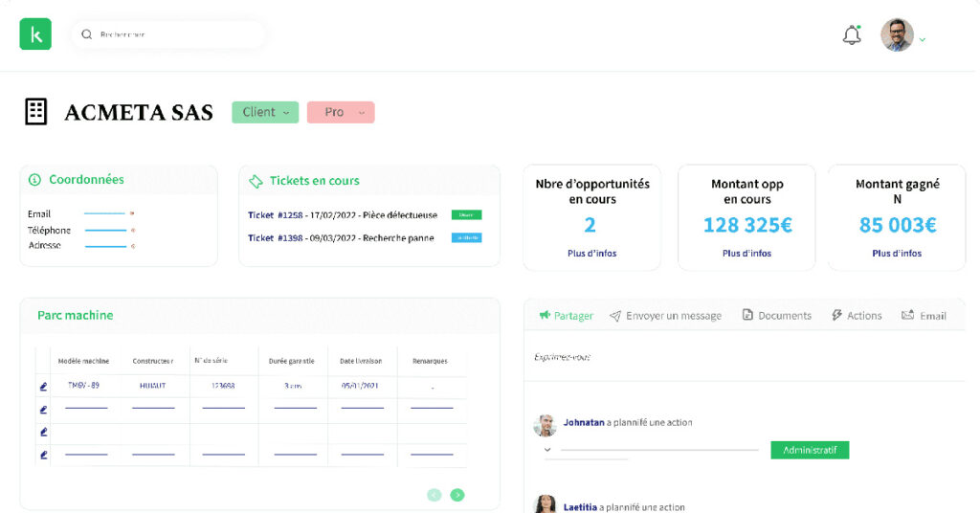Expand Johnatan's planned action details chevron
Screen dimensions: 980x513
coord(547,449)
